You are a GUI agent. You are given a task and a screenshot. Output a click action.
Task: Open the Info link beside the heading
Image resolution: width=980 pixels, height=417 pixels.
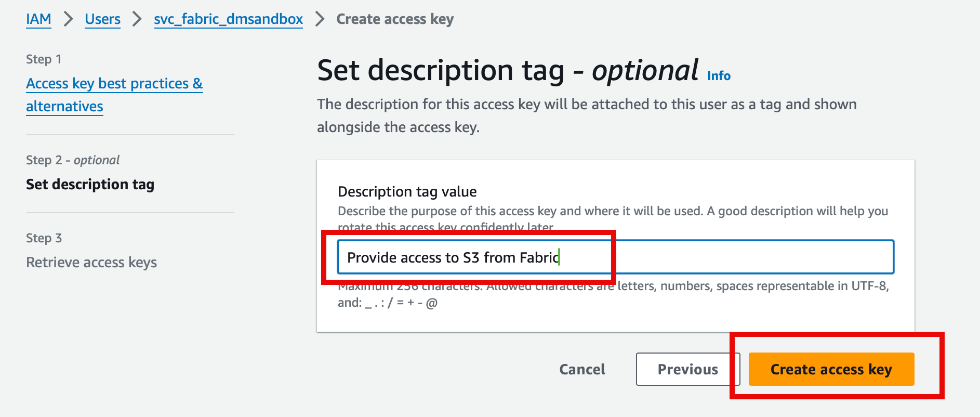[719, 76]
